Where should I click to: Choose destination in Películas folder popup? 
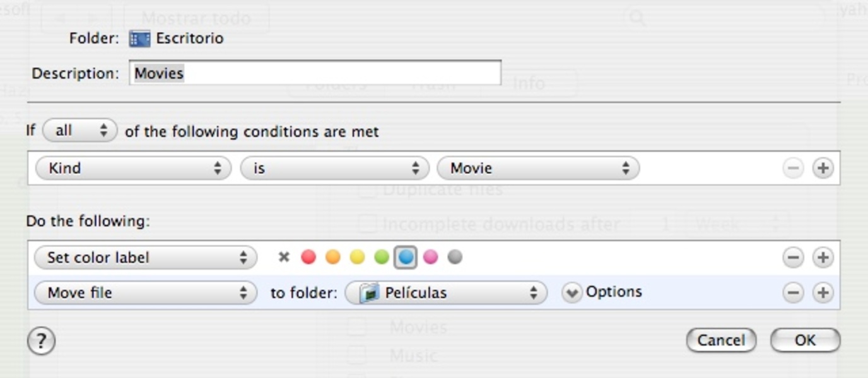coord(445,292)
